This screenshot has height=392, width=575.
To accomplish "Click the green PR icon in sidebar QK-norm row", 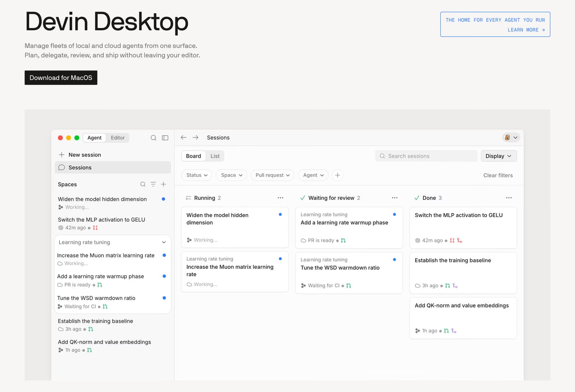I will (x=90, y=350).
